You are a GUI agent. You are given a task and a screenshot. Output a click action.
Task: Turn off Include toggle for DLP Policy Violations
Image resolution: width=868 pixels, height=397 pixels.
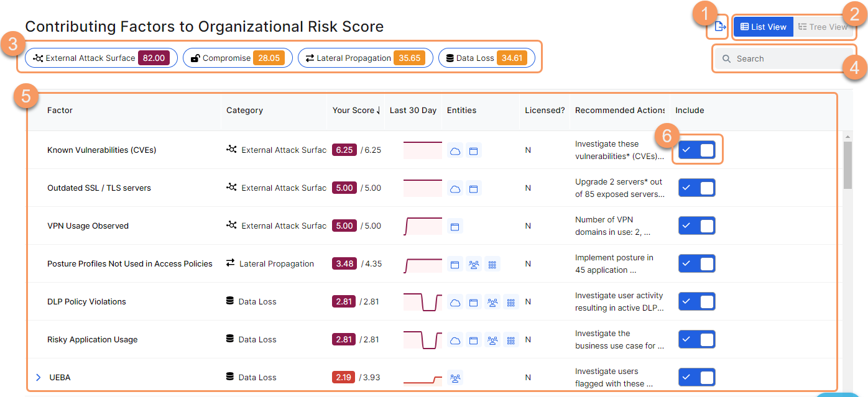(696, 302)
